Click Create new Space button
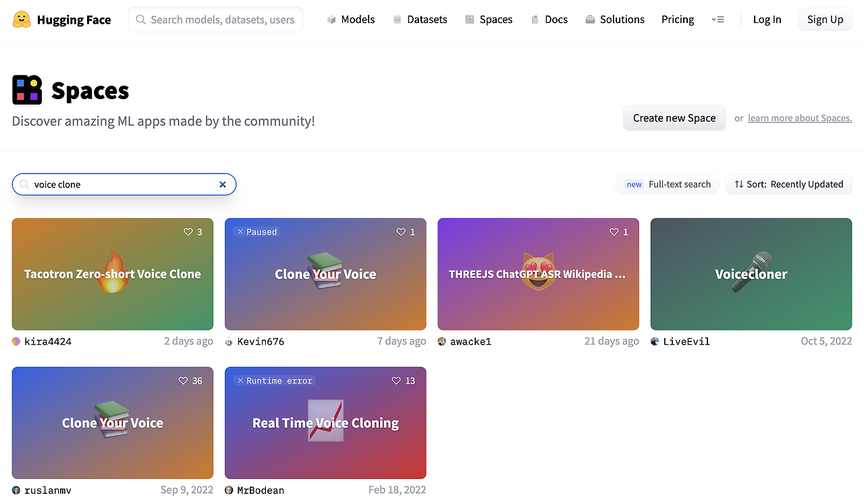Screen dimensions: 864x504 click(674, 118)
